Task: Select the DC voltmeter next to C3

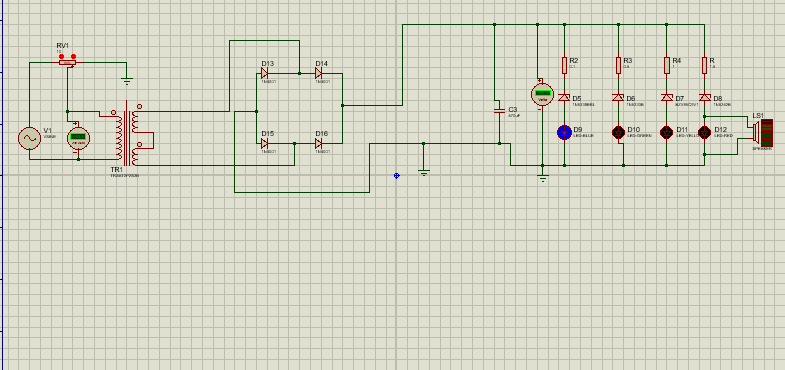Action: click(542, 94)
